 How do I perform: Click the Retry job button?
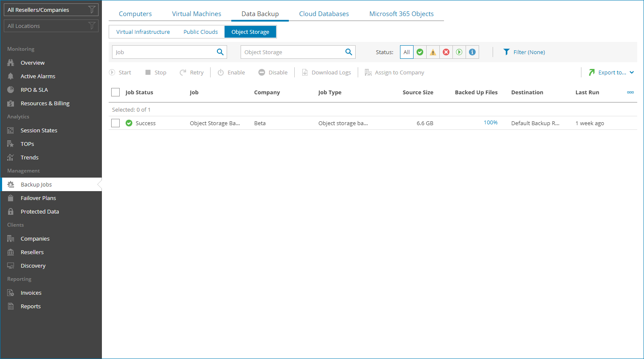pyautogui.click(x=192, y=72)
